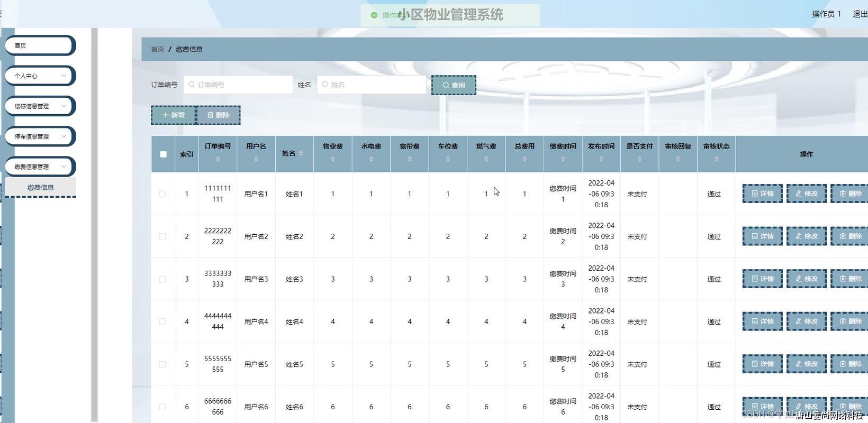Open the 首页 sidebar menu item
The image size is (868, 423).
(39, 45)
